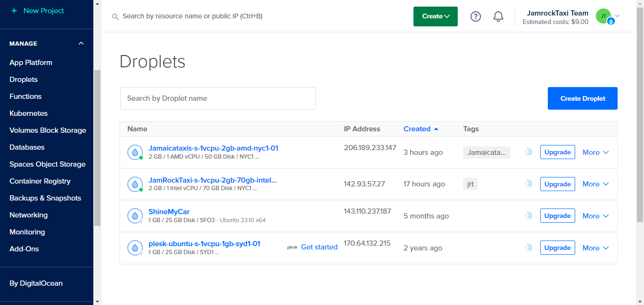The height and width of the screenshot is (305, 644).
Task: Open the Jamaicataxis-s-1vcpu-2gb-amd-nyc1-01 droplet link
Action: click(x=214, y=148)
